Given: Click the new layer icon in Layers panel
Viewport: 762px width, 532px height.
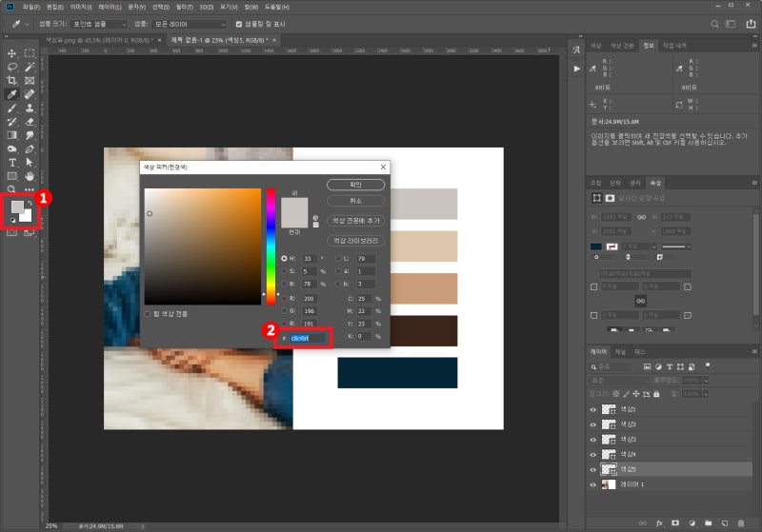Looking at the screenshot, I should (725, 523).
